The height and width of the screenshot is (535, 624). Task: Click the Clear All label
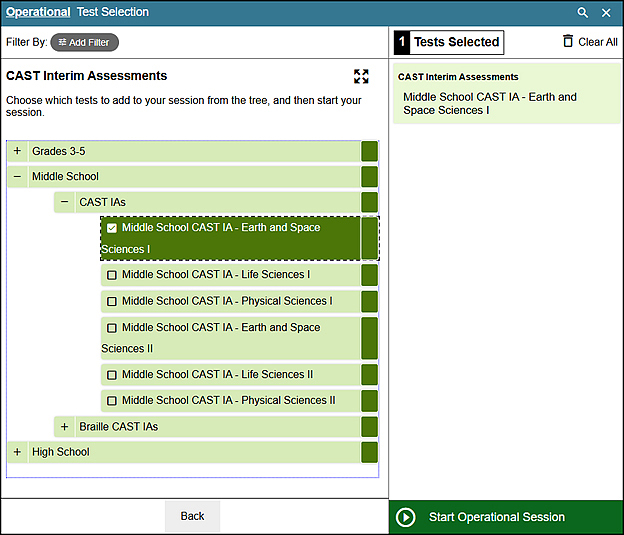[x=598, y=42]
